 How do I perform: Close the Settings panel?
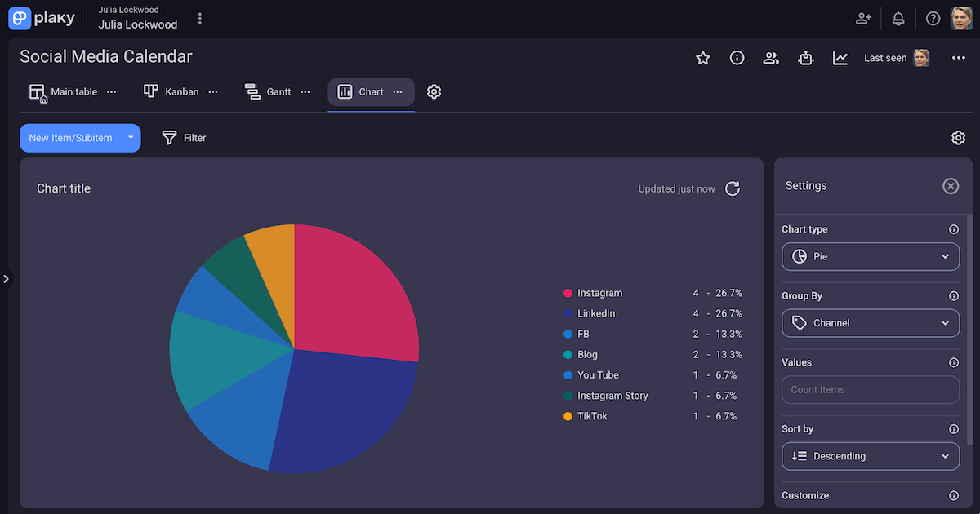(951, 186)
